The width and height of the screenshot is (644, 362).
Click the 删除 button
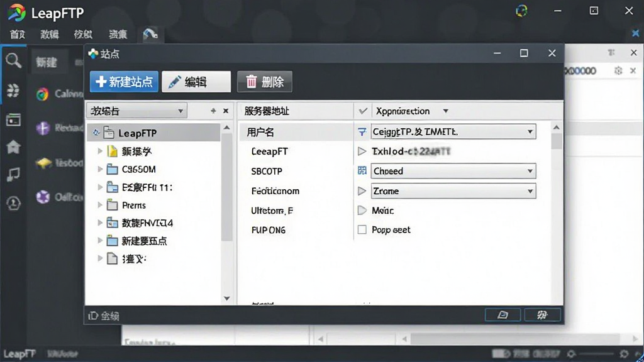tap(265, 82)
